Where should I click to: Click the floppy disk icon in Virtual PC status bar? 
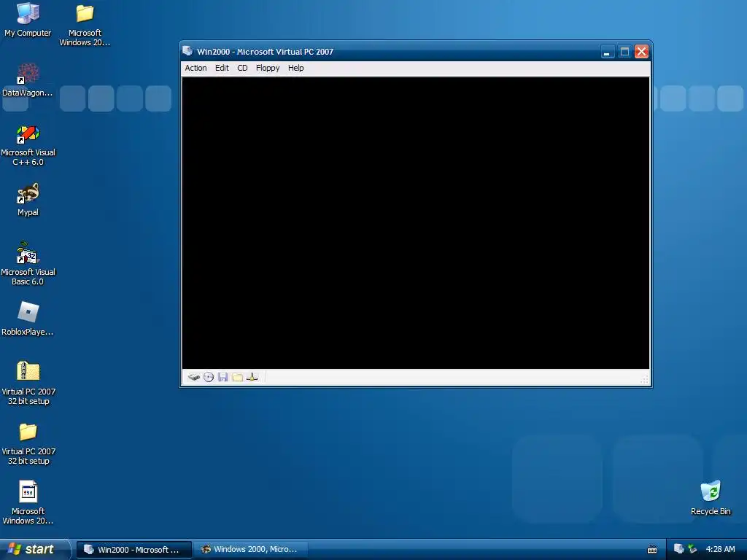[222, 377]
